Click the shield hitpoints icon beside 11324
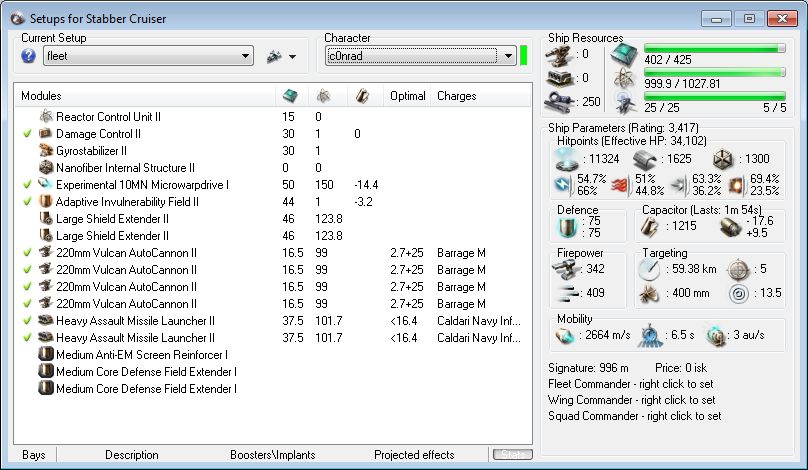 point(566,159)
